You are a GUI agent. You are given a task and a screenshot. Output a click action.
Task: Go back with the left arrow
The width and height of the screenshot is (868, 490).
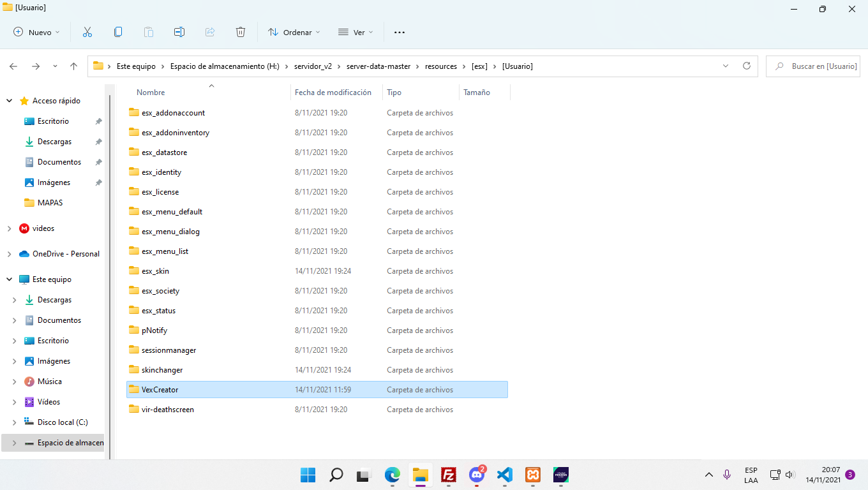13,66
